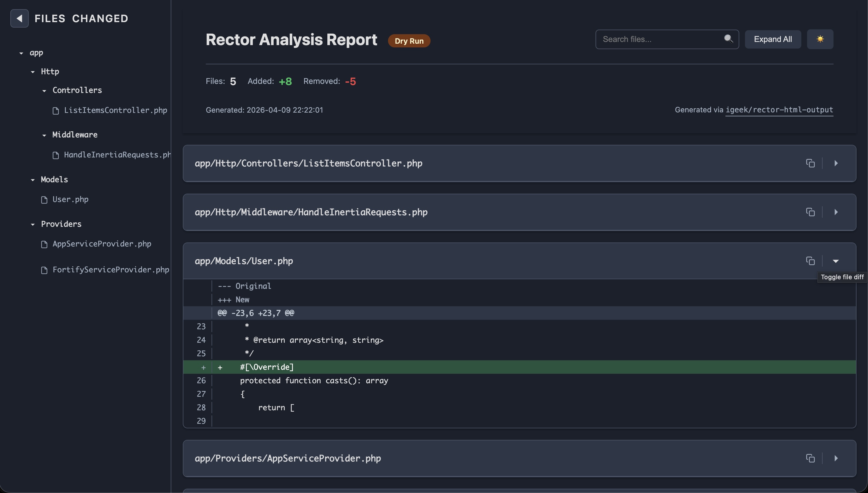This screenshot has height=493, width=868.
Task: Open User.php file icon in tree
Action: tap(44, 200)
